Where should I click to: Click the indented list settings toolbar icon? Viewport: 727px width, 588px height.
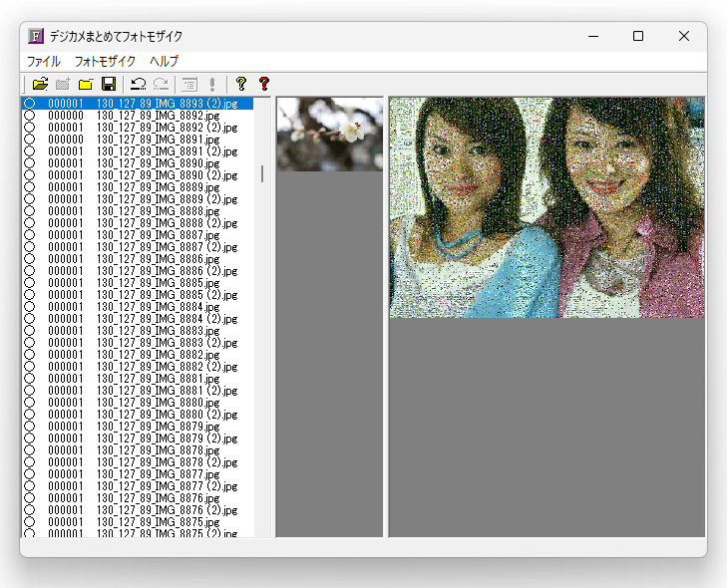click(x=189, y=84)
